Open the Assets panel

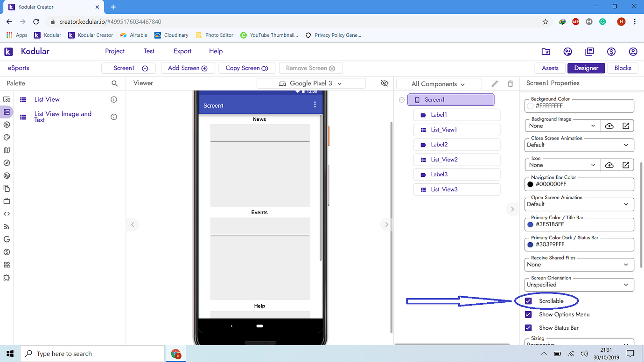[550, 68]
